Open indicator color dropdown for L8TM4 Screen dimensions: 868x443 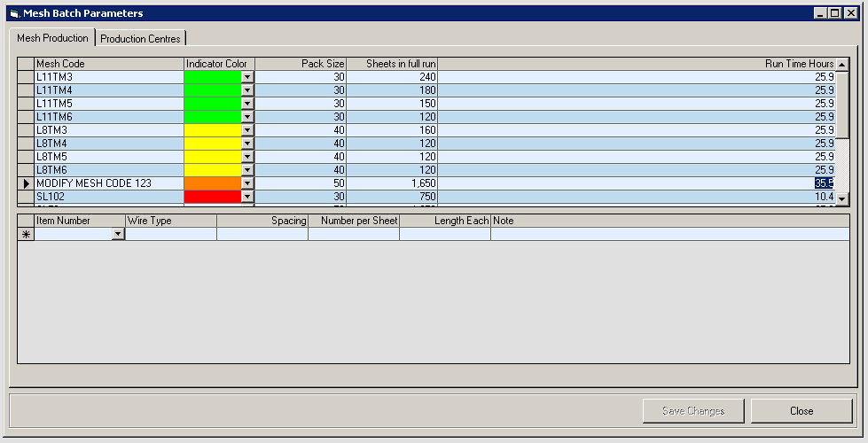point(247,144)
